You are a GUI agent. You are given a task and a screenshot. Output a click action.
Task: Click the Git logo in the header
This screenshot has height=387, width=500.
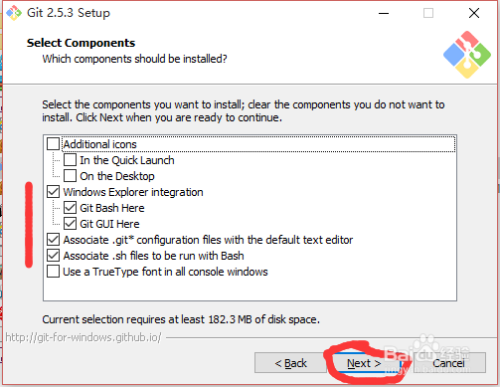[x=467, y=55]
